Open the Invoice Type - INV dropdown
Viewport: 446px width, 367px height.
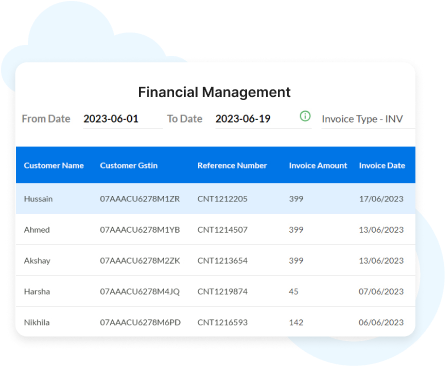(368, 119)
